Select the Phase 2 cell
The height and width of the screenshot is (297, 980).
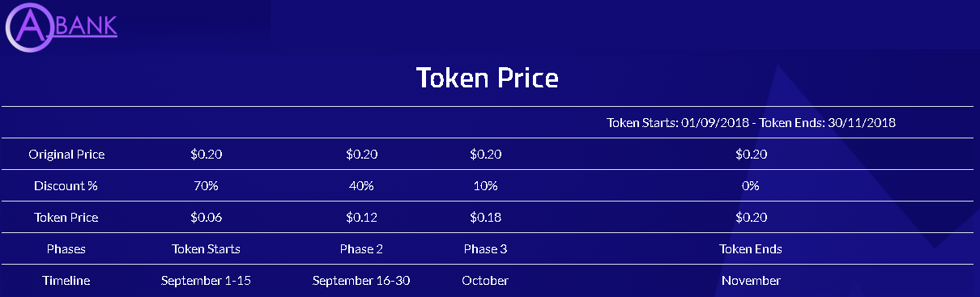[x=361, y=249]
